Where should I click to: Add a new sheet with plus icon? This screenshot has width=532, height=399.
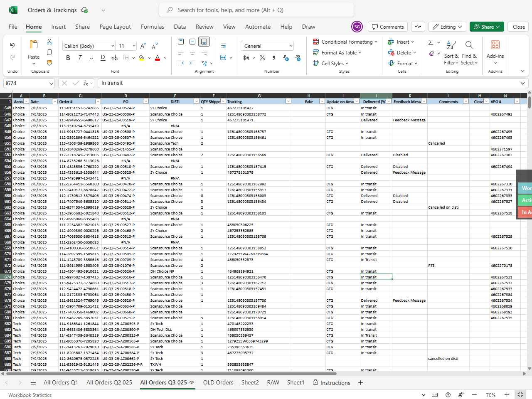(x=360, y=383)
